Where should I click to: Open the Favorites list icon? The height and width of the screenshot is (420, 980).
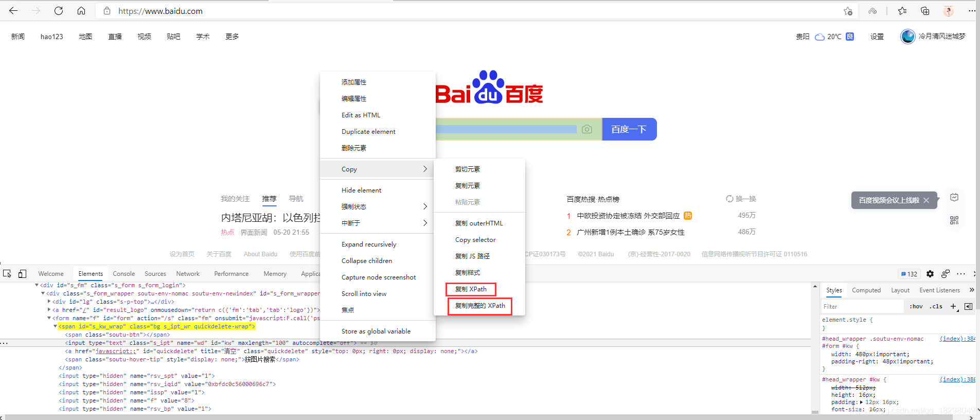902,11
